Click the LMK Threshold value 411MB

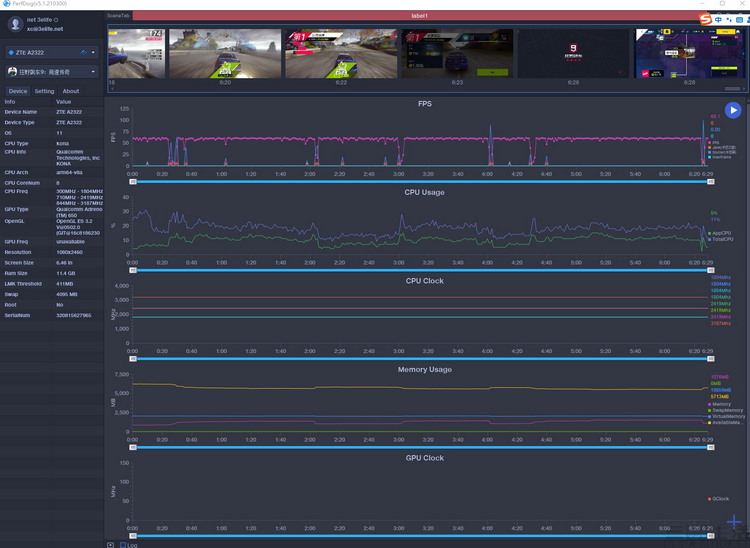65,284
